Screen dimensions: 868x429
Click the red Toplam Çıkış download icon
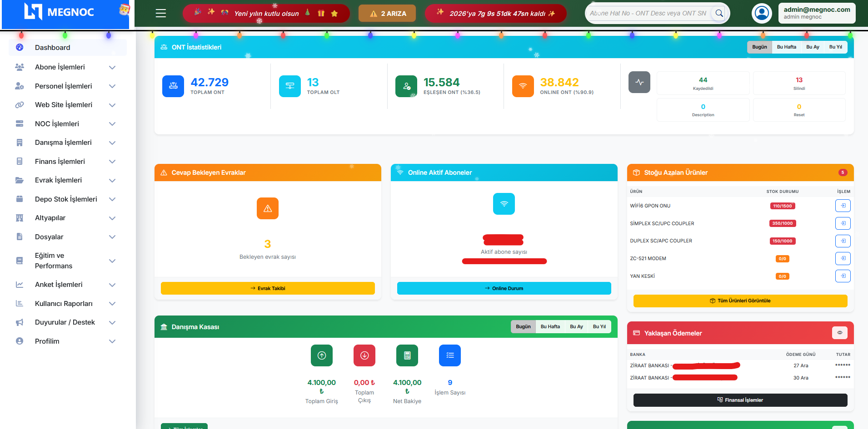(x=364, y=355)
